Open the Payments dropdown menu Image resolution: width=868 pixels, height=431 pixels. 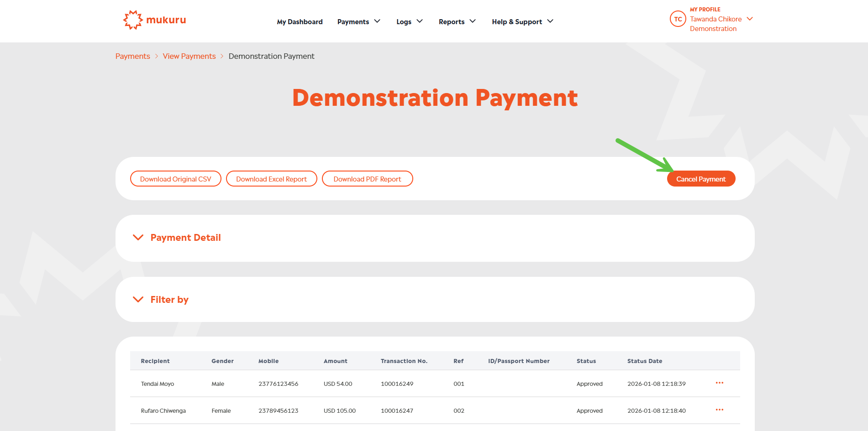358,21
